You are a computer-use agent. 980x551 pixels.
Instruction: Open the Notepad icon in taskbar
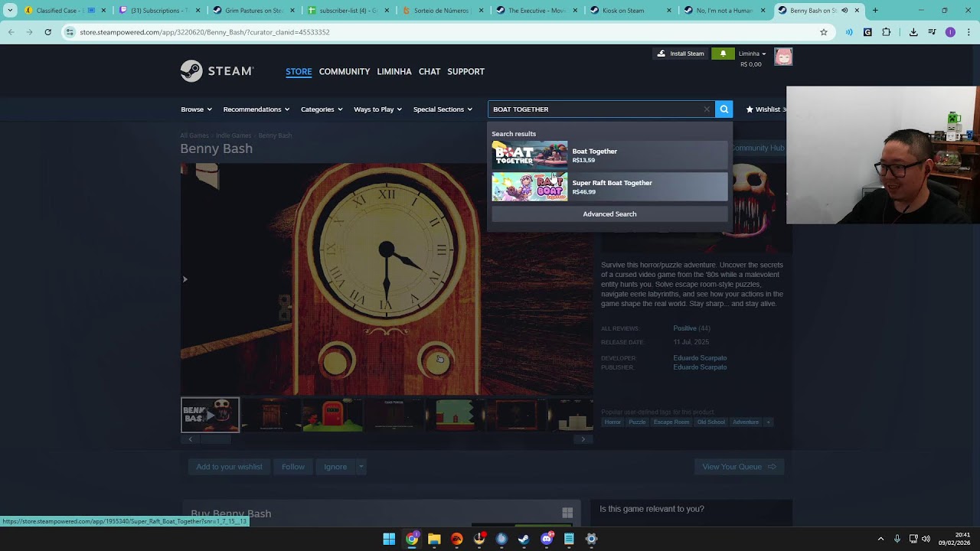569,539
